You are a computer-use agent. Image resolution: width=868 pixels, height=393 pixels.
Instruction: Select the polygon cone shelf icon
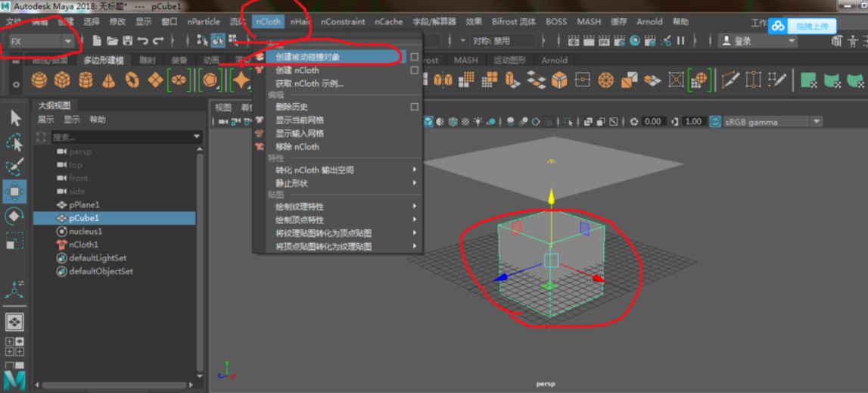click(108, 80)
